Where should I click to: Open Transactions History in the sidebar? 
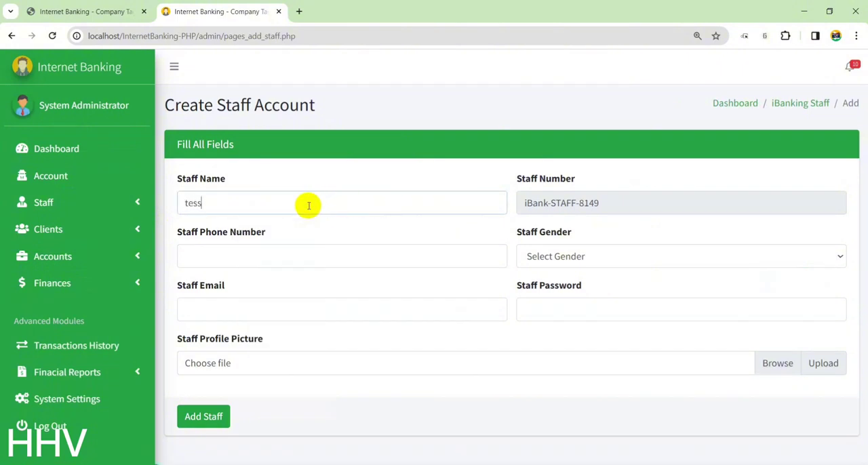pos(76,345)
